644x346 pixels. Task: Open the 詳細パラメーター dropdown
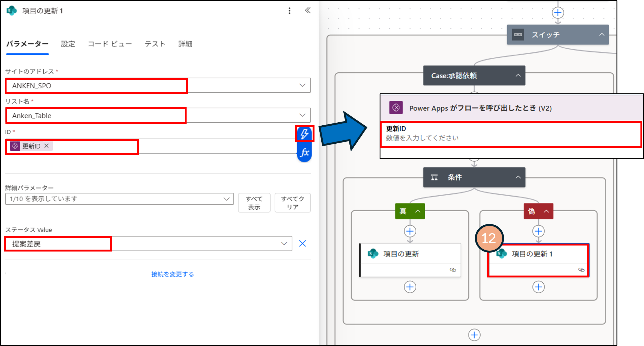(x=226, y=199)
